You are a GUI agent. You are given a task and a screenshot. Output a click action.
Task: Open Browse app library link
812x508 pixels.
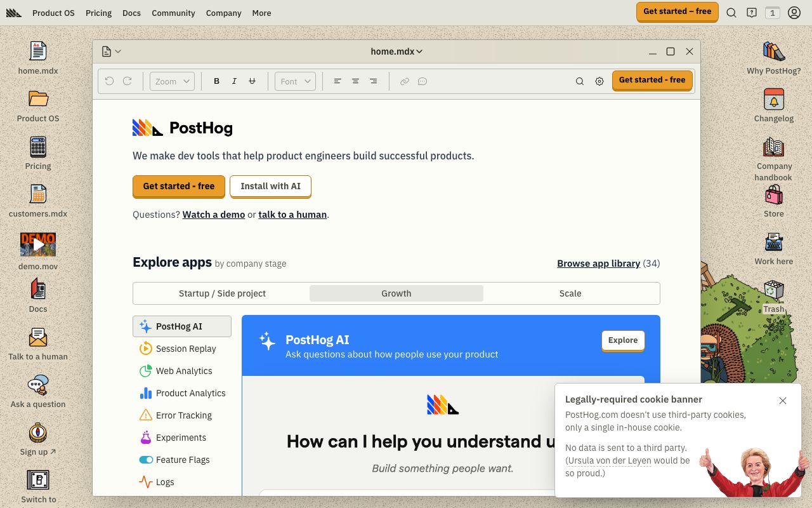click(x=598, y=263)
